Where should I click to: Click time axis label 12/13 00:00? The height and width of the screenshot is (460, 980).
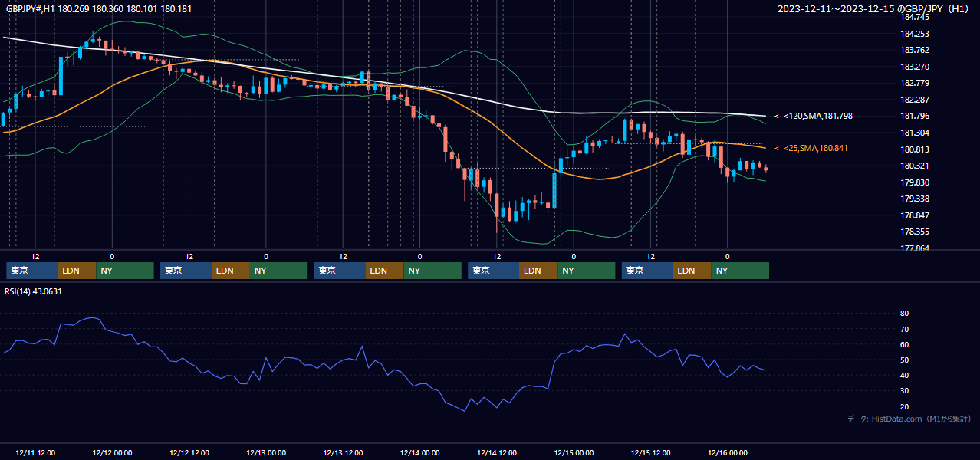click(266, 452)
